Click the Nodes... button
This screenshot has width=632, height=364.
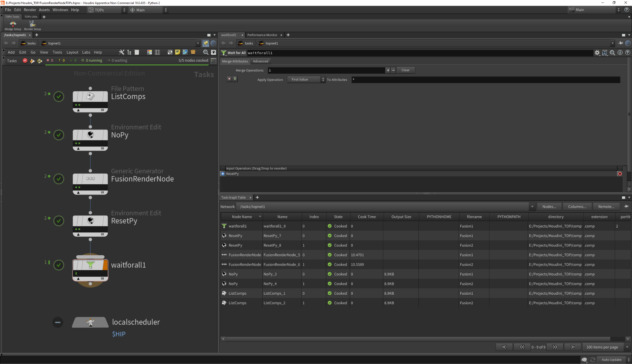pyautogui.click(x=549, y=207)
